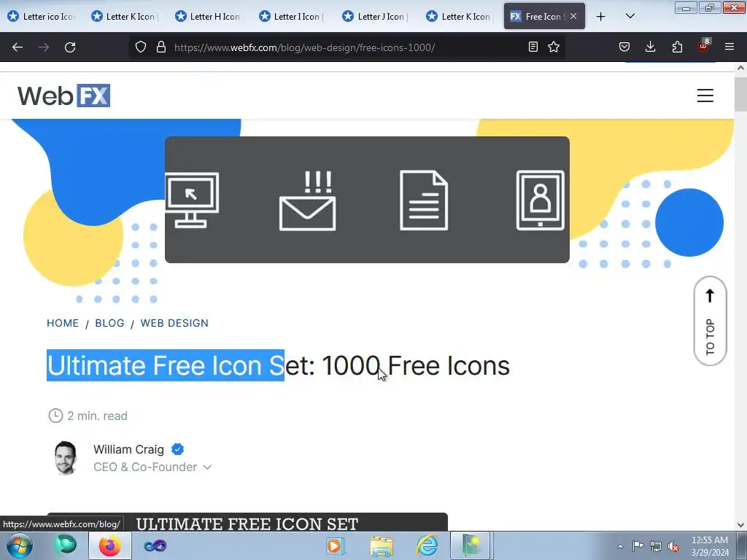The width and height of the screenshot is (747, 560).
Task: Open the green flag taskbar app
Action: (471, 545)
